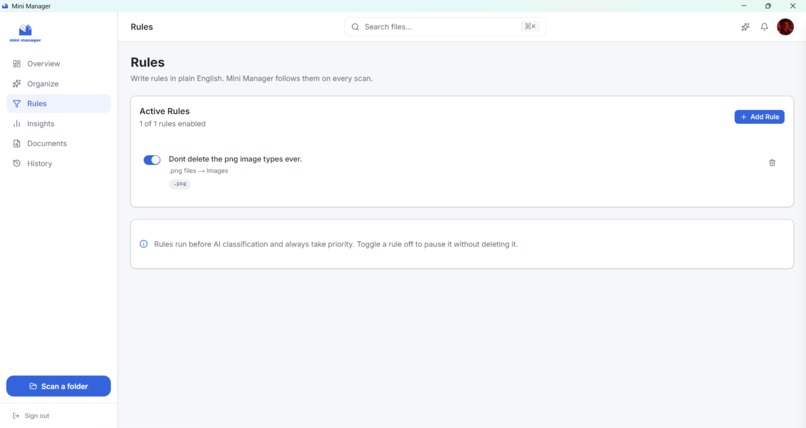Open the Overview page in the sidebar
Screen dimensions: 806x428
(x=58, y=64)
